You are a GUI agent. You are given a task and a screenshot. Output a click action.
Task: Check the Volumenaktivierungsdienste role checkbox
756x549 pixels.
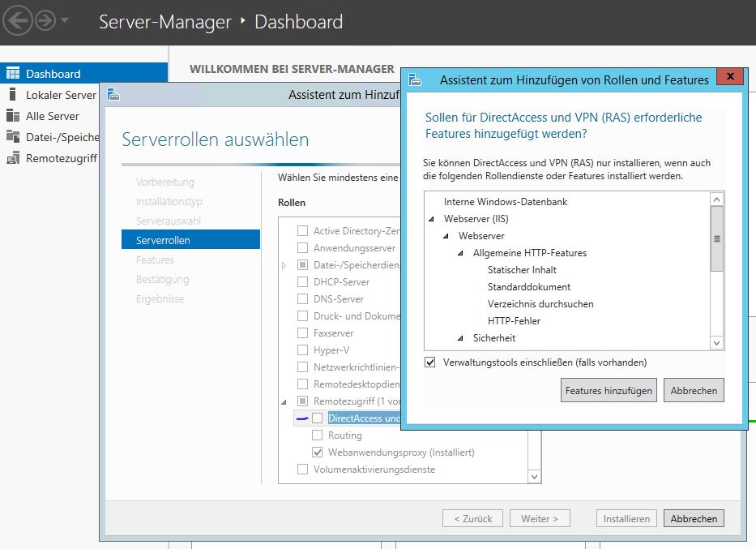pyautogui.click(x=302, y=469)
